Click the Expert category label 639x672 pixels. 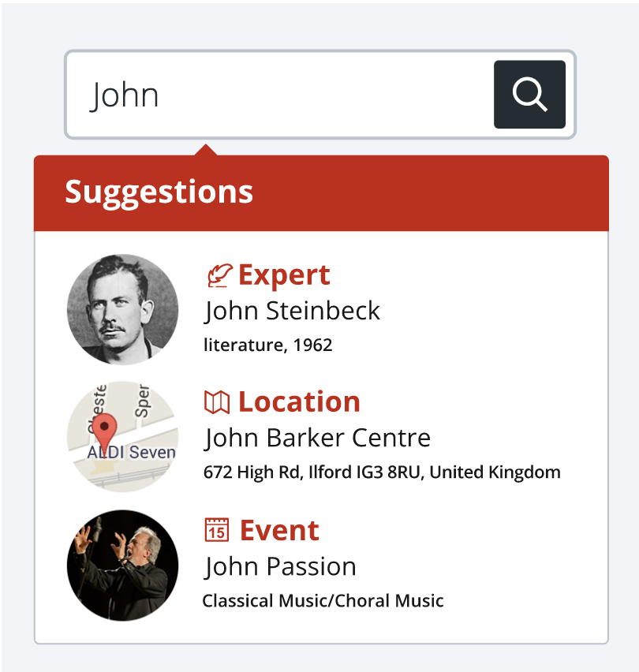point(284,274)
